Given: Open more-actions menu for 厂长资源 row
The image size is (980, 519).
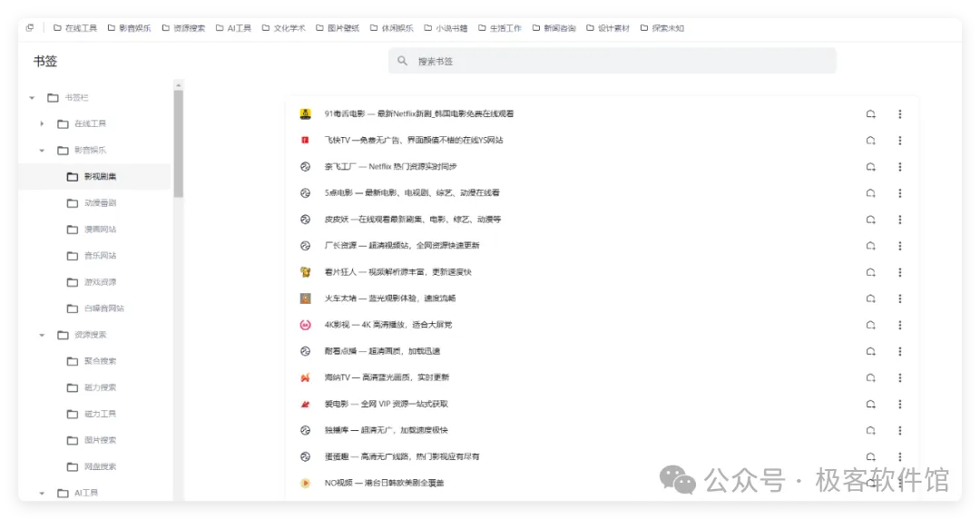Looking at the screenshot, I should pyautogui.click(x=900, y=246).
